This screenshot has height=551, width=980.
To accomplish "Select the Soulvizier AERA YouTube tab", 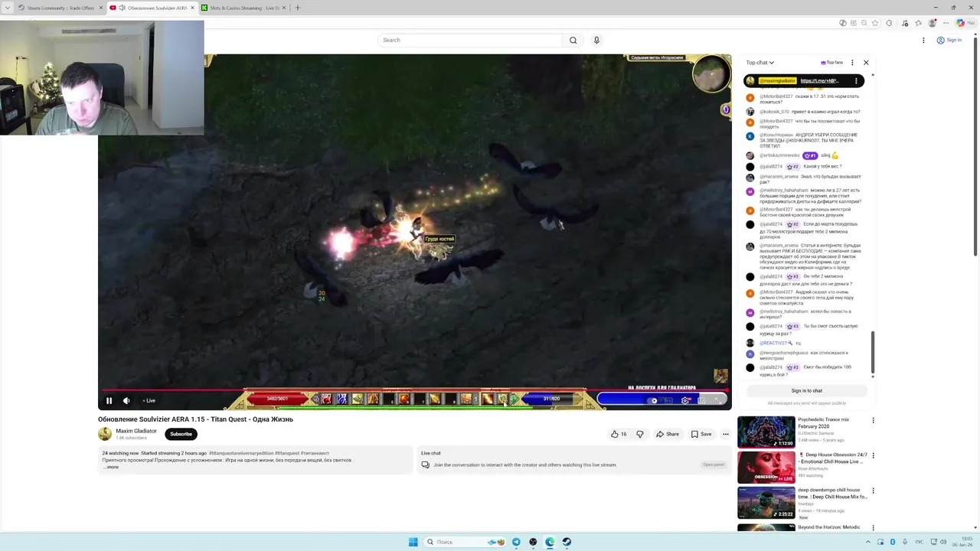I will pyautogui.click(x=151, y=8).
